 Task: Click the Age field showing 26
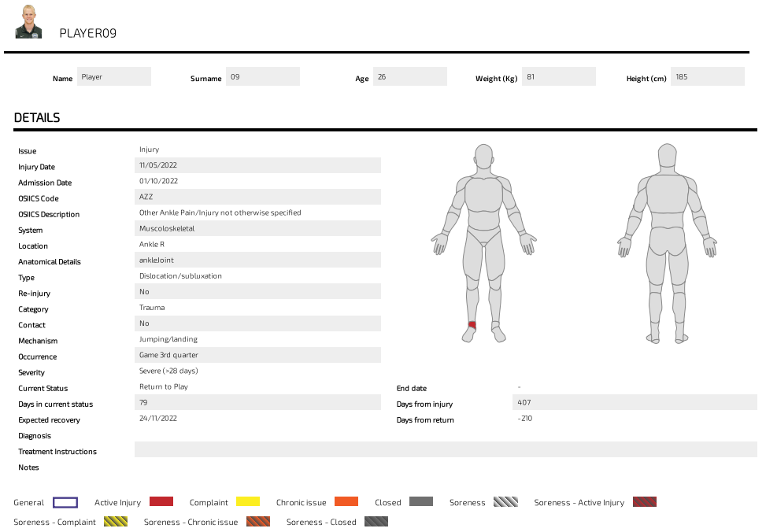[x=409, y=76]
